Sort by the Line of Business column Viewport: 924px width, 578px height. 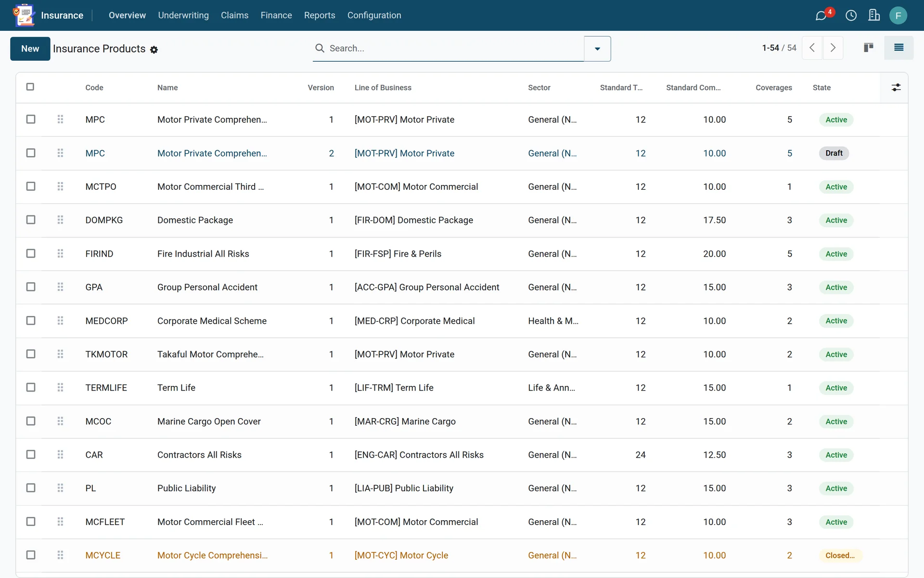click(x=383, y=88)
